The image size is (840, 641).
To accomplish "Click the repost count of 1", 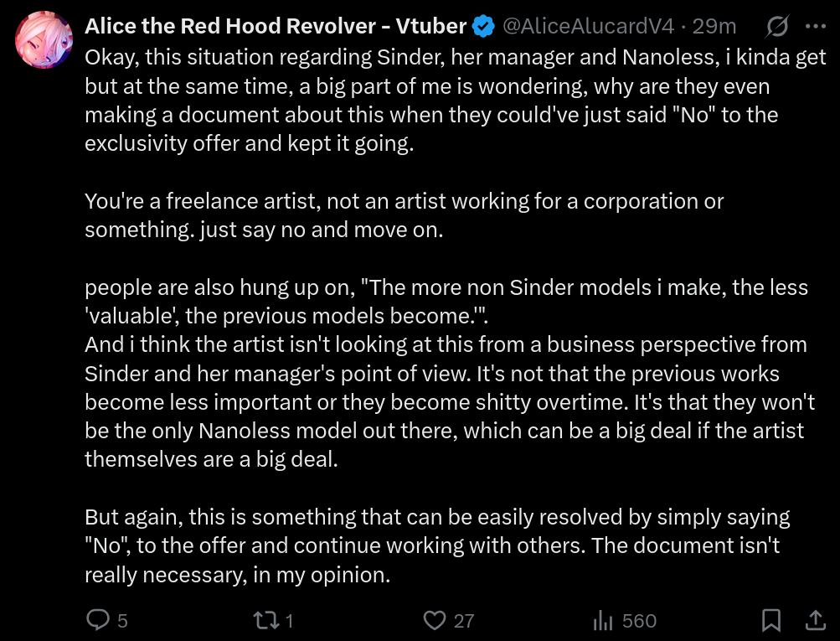I will click(x=289, y=621).
